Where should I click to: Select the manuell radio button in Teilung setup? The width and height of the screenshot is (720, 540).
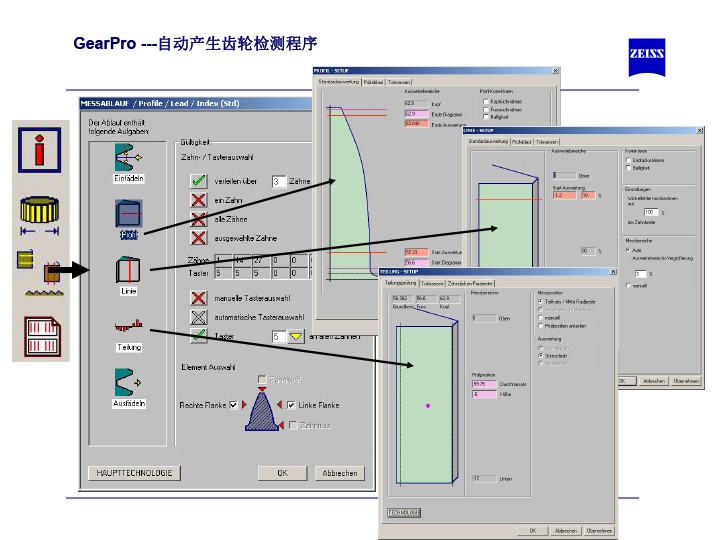541,318
